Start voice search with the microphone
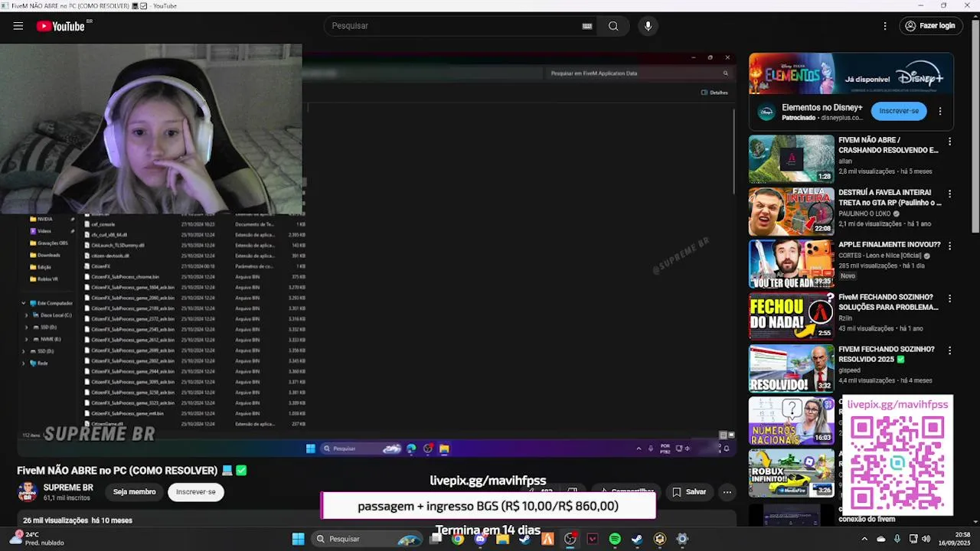 648,26
